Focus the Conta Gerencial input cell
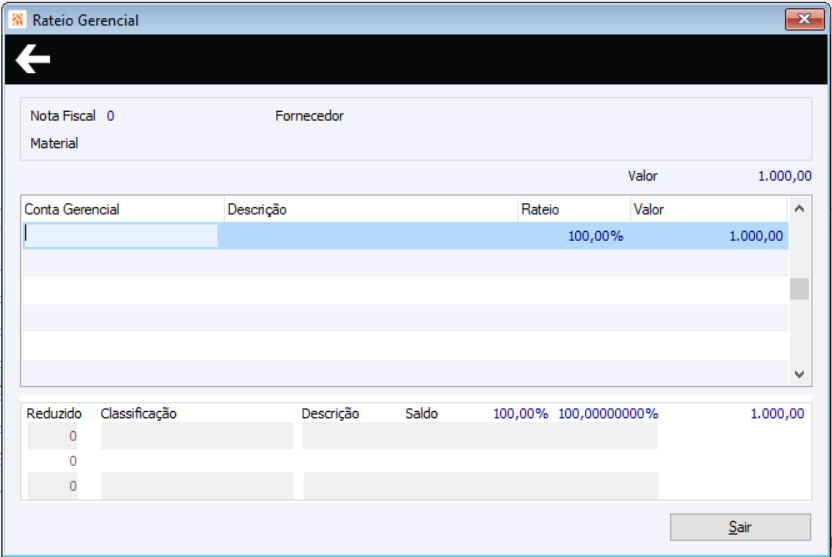Screen dimensions: 832x557 [120, 236]
